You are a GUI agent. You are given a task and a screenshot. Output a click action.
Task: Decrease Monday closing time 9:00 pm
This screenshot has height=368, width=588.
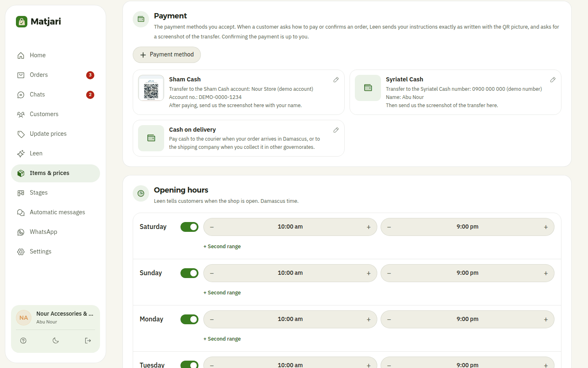coord(389,319)
